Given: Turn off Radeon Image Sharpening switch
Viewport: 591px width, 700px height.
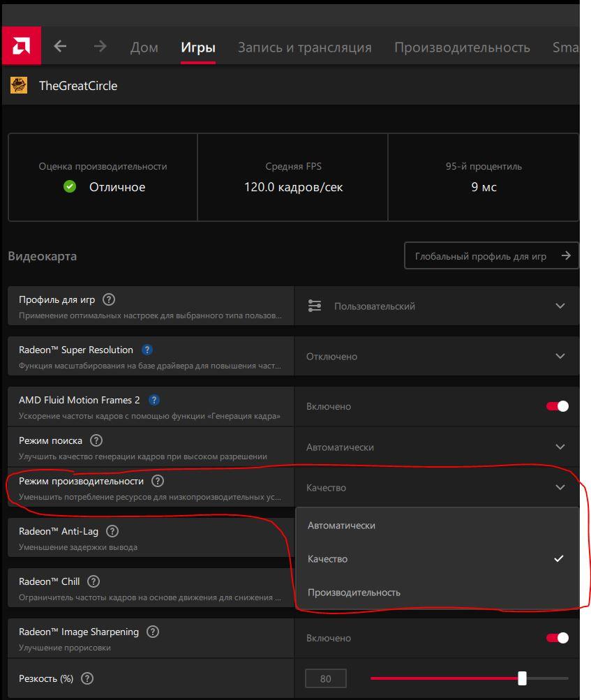Looking at the screenshot, I should coord(557,638).
